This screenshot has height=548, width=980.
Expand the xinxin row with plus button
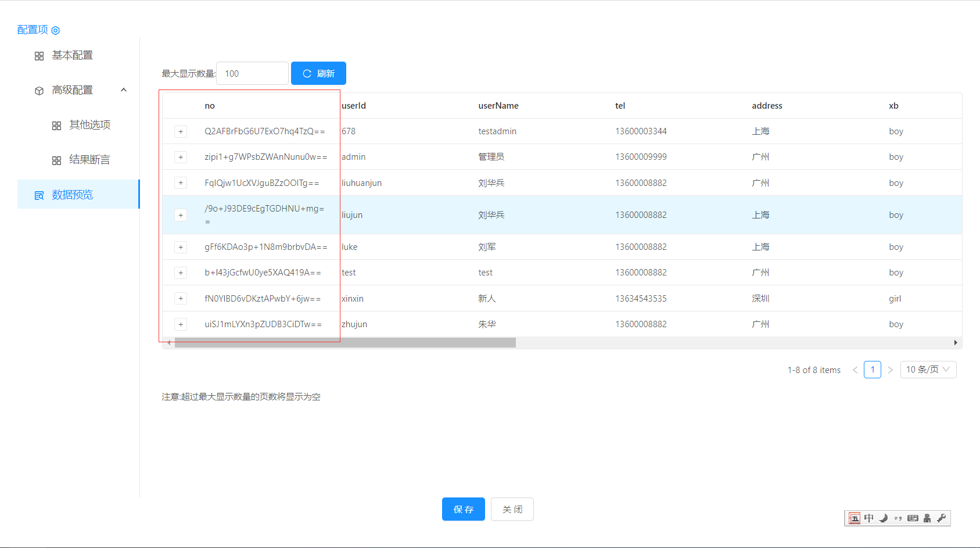[181, 299]
